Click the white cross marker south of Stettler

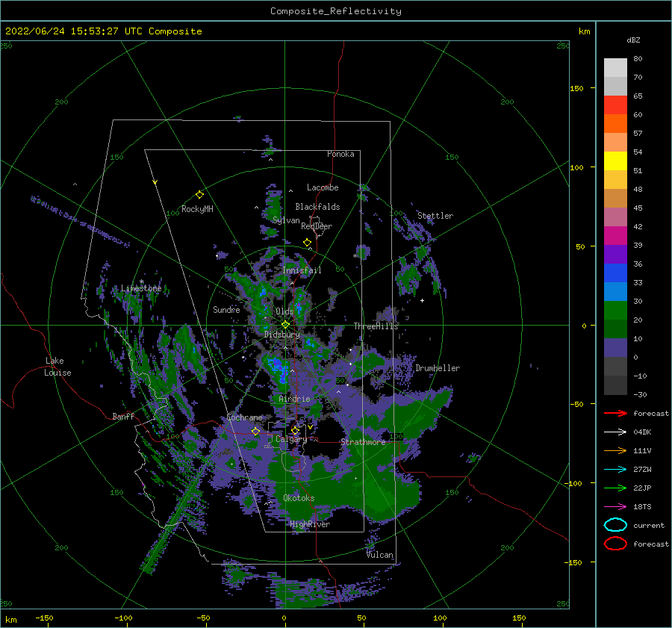pyautogui.click(x=422, y=300)
